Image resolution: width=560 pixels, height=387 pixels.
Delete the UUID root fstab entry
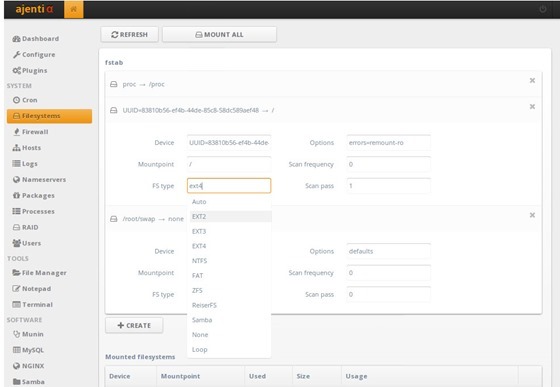point(532,107)
